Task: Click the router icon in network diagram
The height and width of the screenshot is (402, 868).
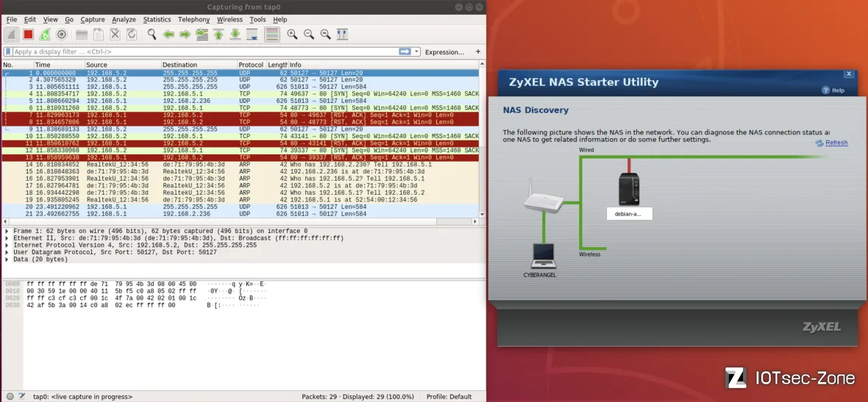Action: [544, 196]
